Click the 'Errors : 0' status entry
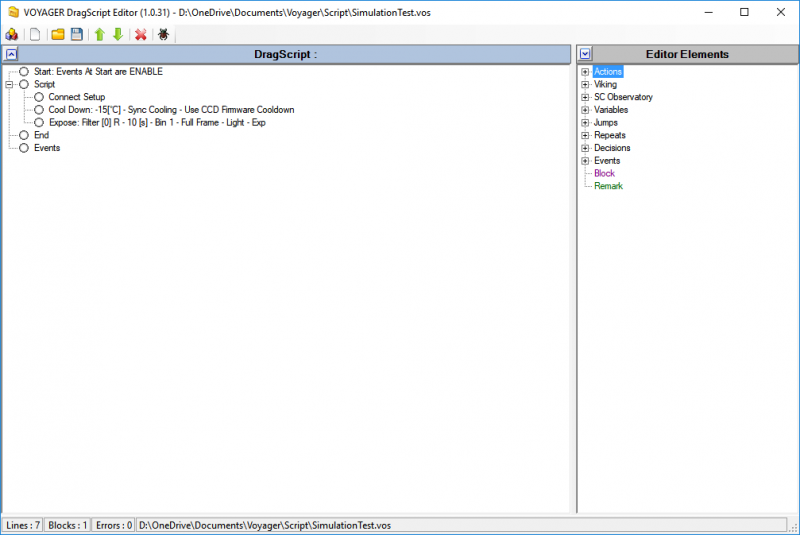The width and height of the screenshot is (800, 535). coord(114,525)
